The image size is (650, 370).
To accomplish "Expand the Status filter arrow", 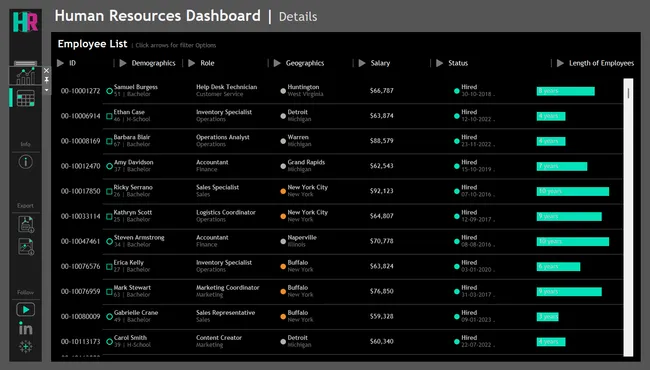I will pos(439,63).
